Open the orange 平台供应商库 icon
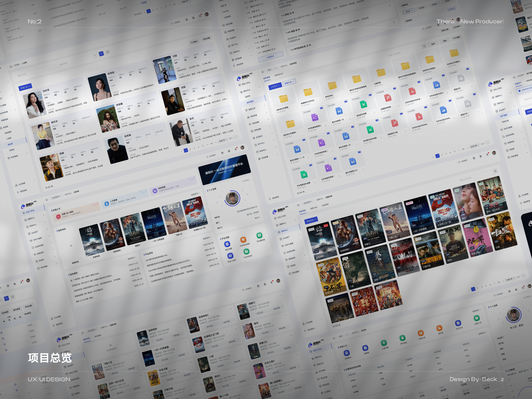This screenshot has width=532, height=399. 243,240
